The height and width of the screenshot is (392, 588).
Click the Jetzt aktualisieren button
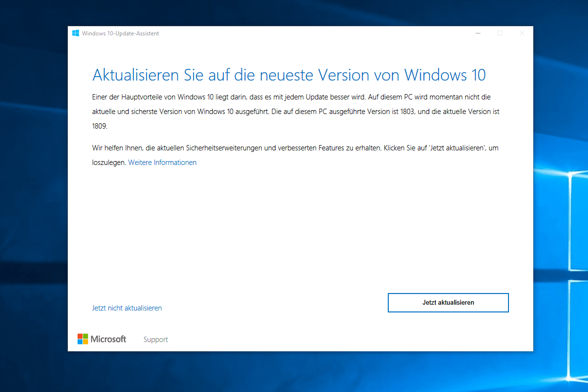[x=448, y=302]
